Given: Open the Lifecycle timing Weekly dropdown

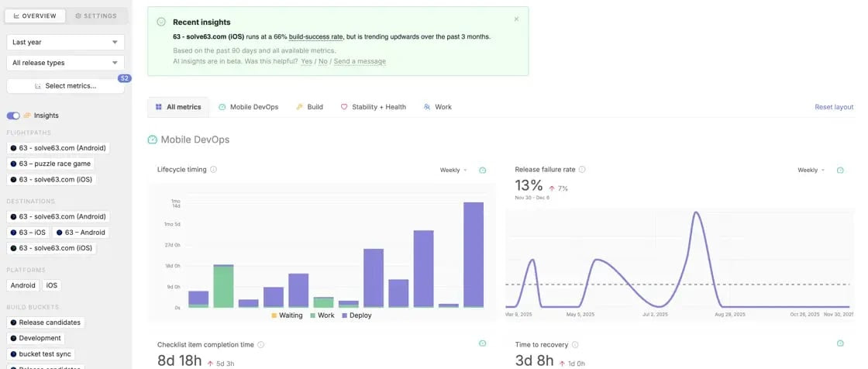Looking at the screenshot, I should (453, 170).
